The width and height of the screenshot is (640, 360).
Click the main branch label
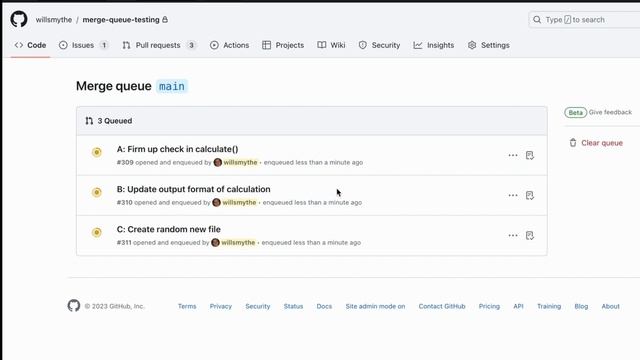click(172, 87)
